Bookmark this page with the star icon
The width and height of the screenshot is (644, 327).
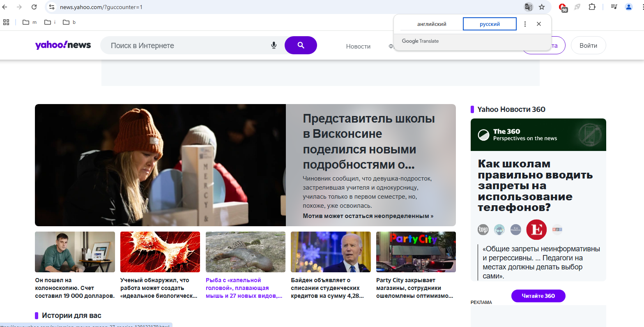542,7
